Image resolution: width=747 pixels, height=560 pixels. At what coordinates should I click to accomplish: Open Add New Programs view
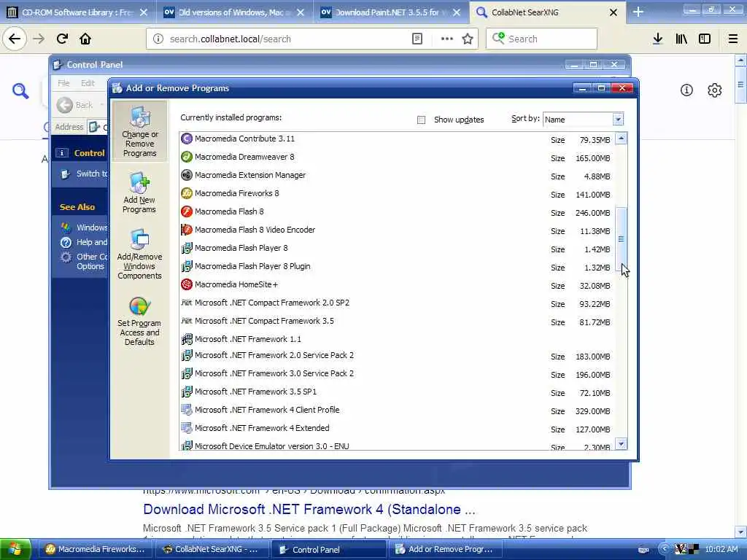(139, 192)
